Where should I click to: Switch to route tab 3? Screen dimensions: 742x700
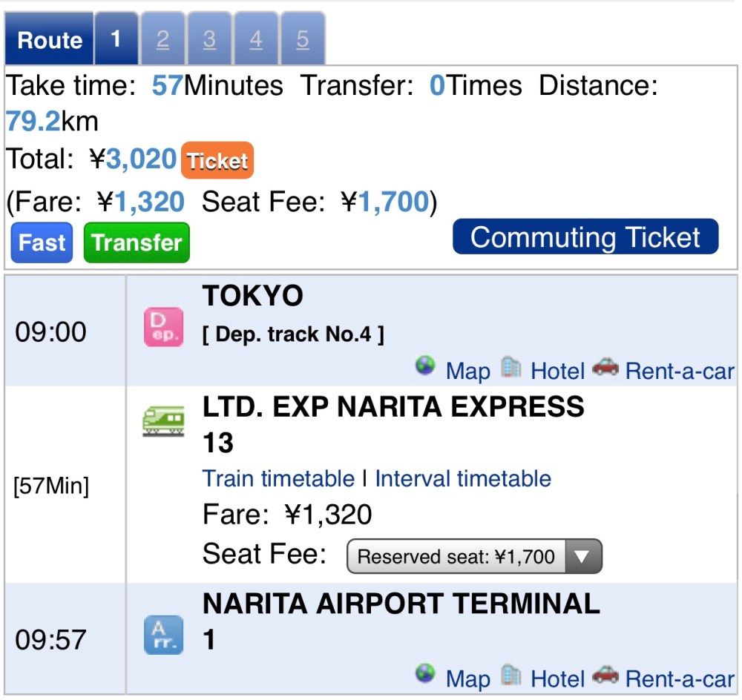(x=209, y=39)
